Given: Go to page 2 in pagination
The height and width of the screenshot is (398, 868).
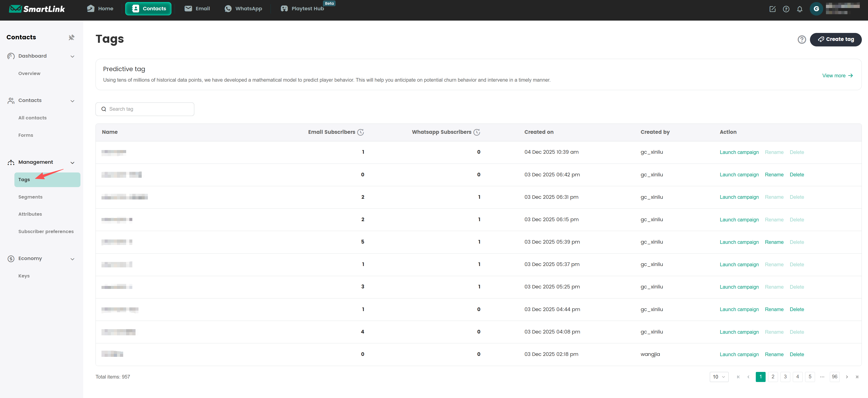Looking at the screenshot, I should 773,377.
